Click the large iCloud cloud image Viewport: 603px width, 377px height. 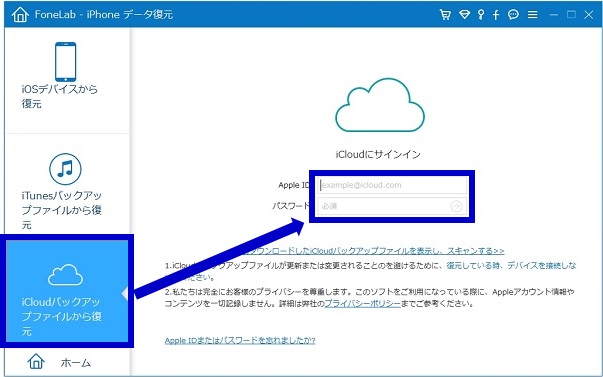tap(380, 105)
